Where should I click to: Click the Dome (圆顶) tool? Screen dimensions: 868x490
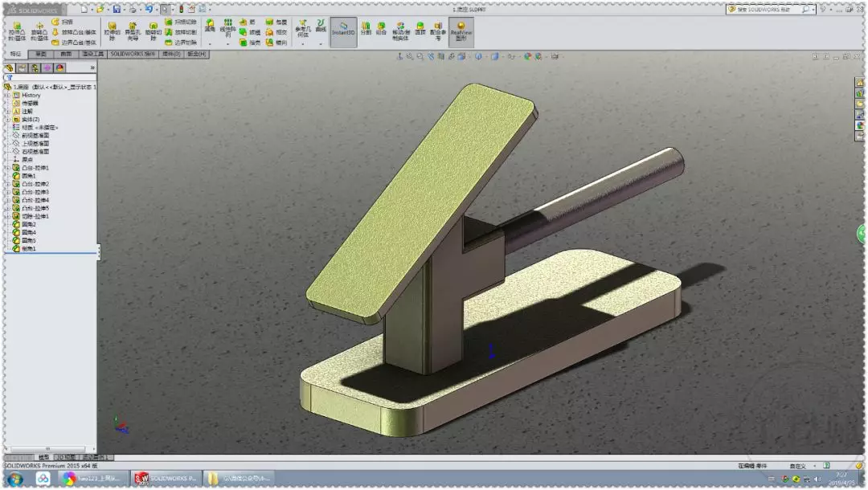point(420,28)
